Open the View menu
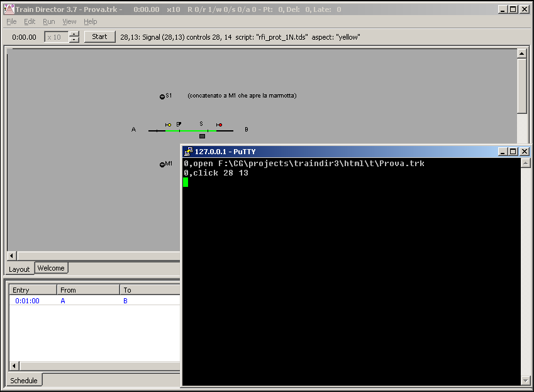Viewport: 534px width, 392px height. 69,21
